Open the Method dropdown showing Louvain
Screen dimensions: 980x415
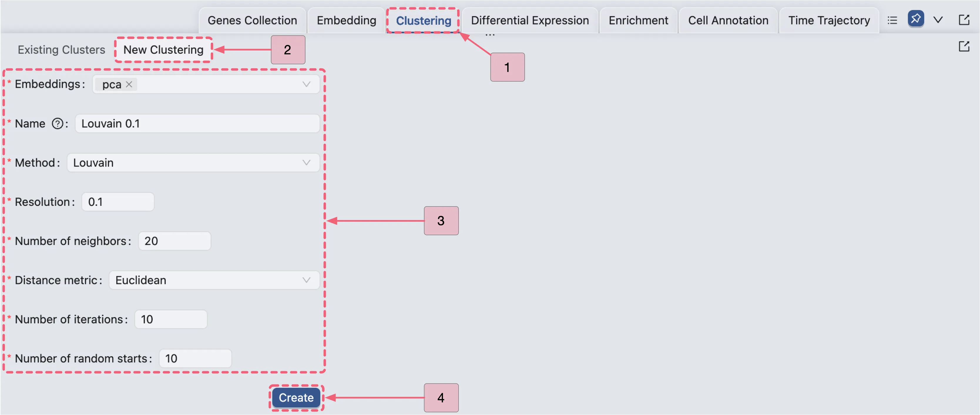click(x=193, y=163)
